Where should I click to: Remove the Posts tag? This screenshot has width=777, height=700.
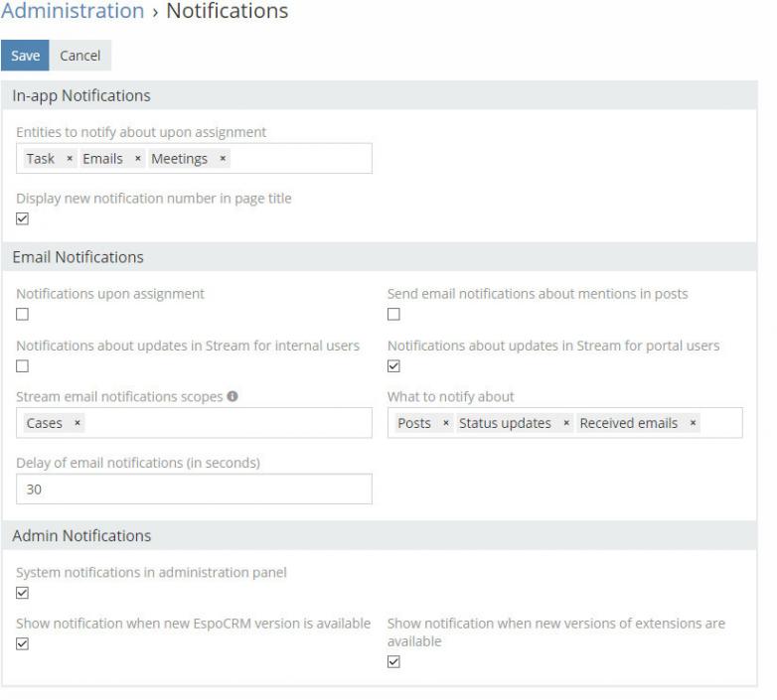point(445,423)
